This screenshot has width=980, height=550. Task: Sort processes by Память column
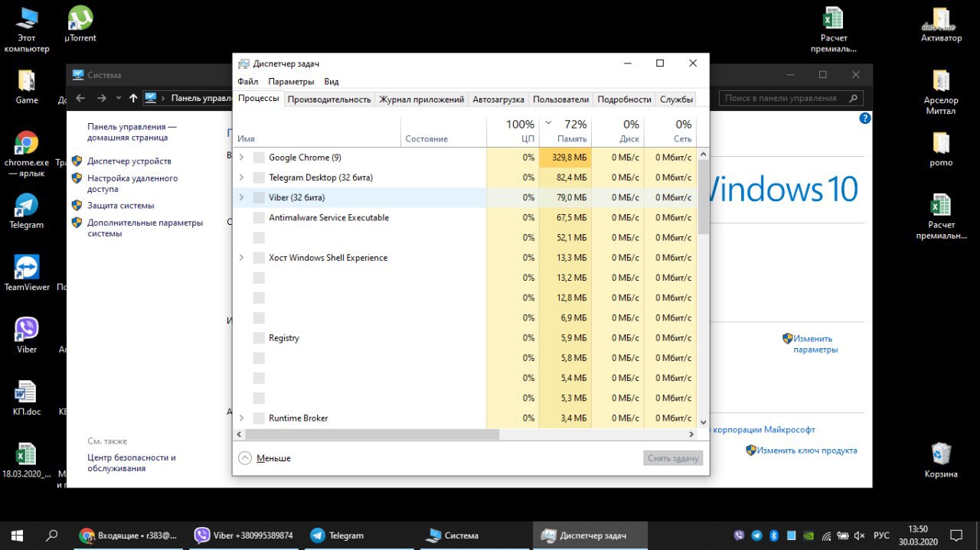coord(565,131)
